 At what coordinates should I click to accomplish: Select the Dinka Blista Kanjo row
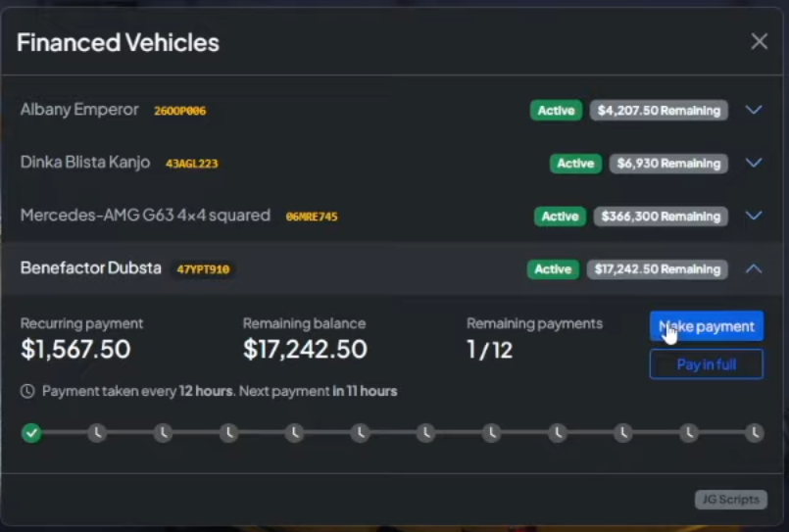coord(85,163)
